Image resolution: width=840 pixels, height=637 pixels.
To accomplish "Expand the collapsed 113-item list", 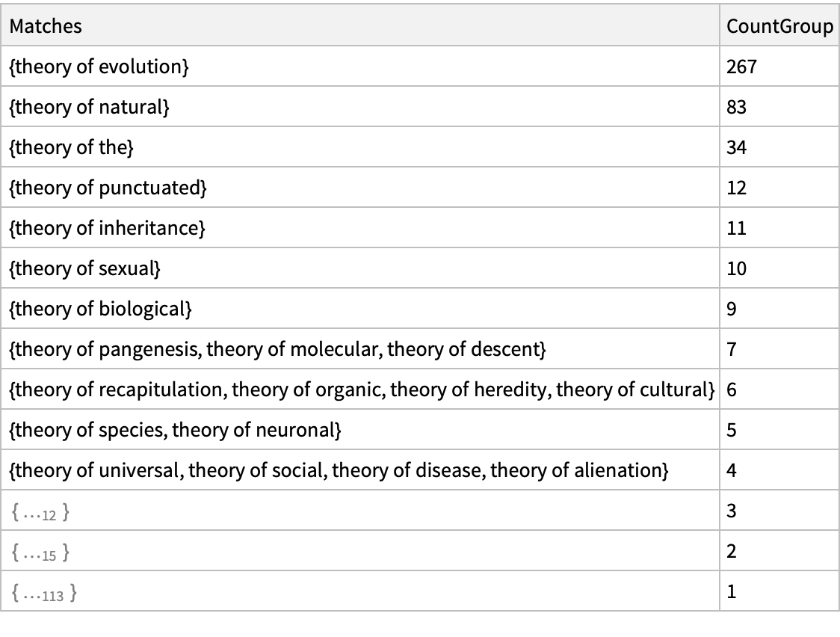I will pos(44,592).
